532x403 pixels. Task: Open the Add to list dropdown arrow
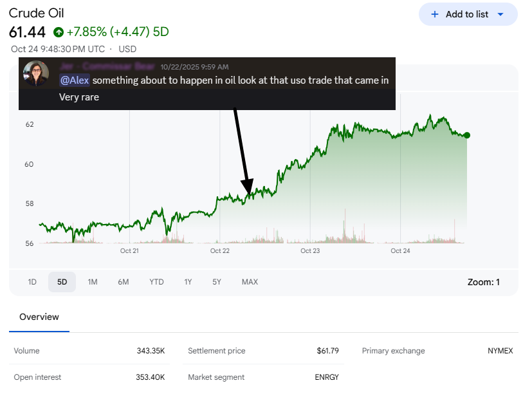pyautogui.click(x=500, y=14)
